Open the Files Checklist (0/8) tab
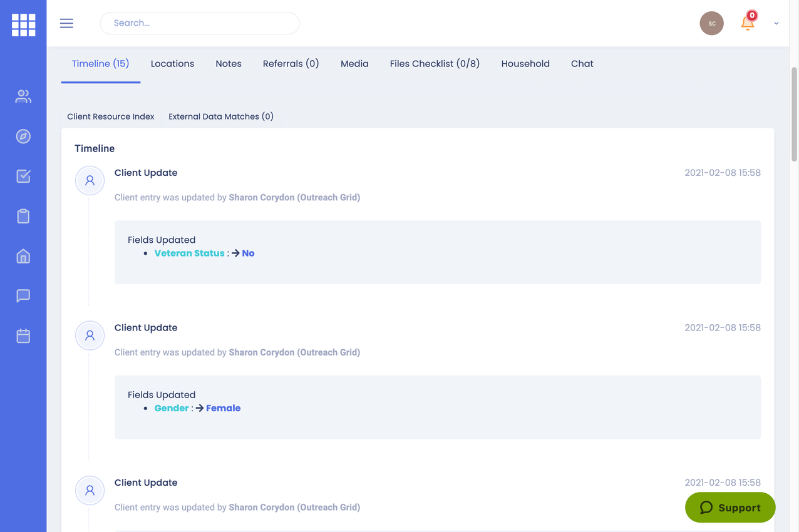This screenshot has height=532, width=799. point(435,64)
